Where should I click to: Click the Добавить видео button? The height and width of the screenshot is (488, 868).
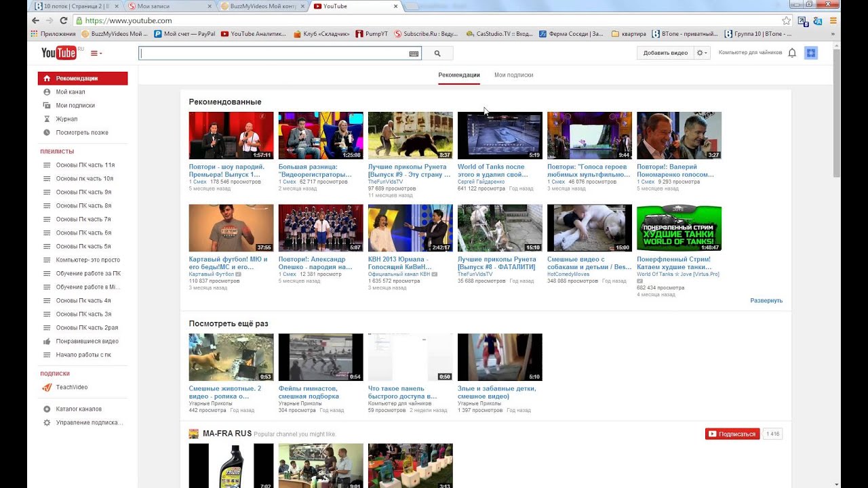(665, 53)
